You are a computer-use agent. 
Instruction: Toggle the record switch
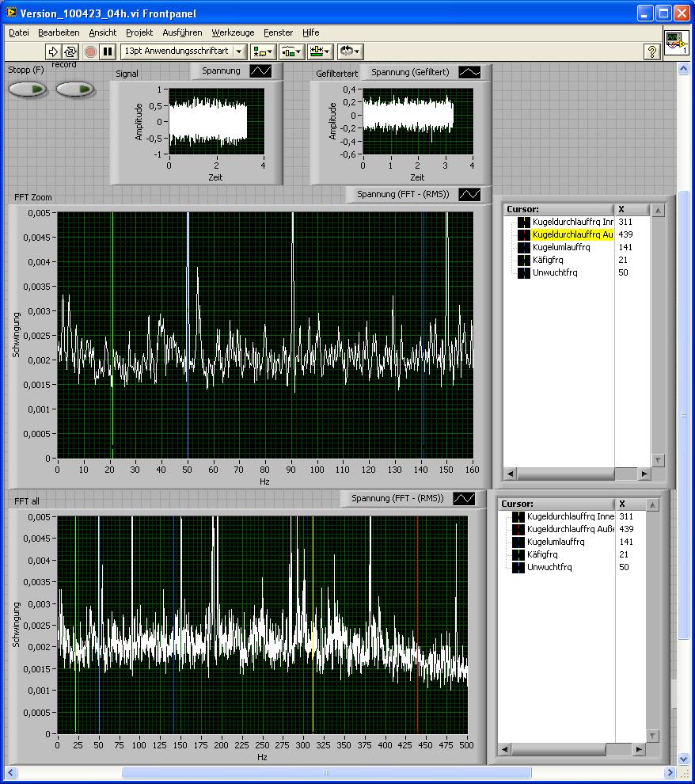(x=75, y=89)
